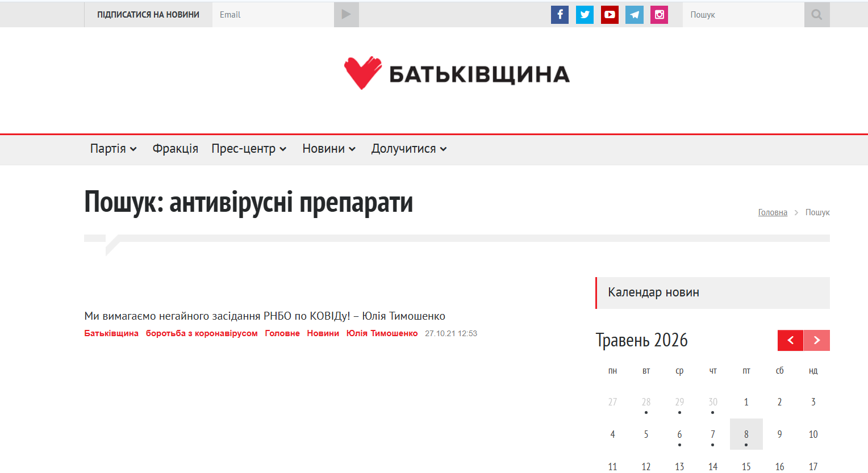
Task: Open the Twitter profile icon
Action: click(585, 15)
